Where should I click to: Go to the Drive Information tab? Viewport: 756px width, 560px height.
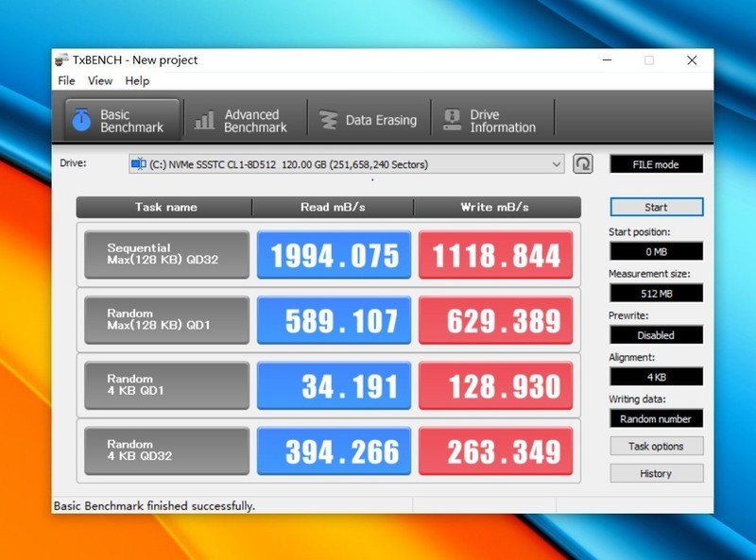pyautogui.click(x=491, y=121)
